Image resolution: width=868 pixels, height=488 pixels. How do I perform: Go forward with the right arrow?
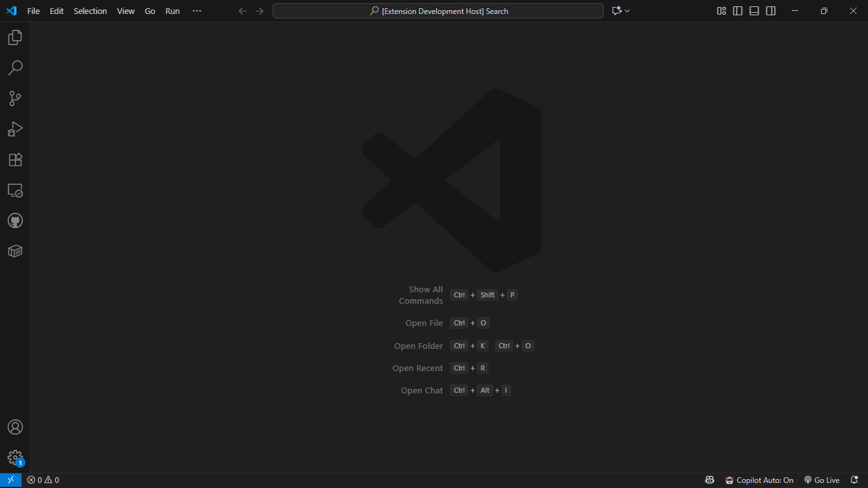(259, 11)
